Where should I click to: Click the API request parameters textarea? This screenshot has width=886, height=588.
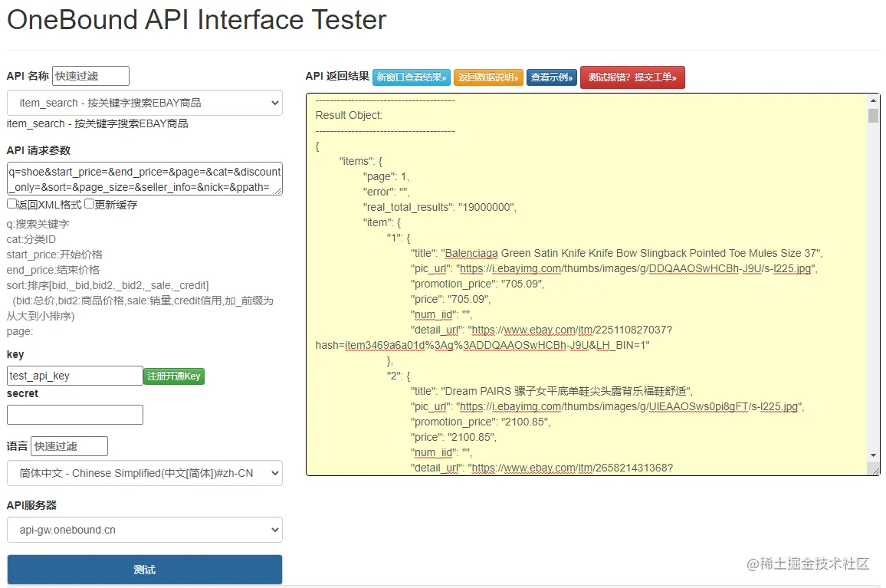click(x=145, y=178)
